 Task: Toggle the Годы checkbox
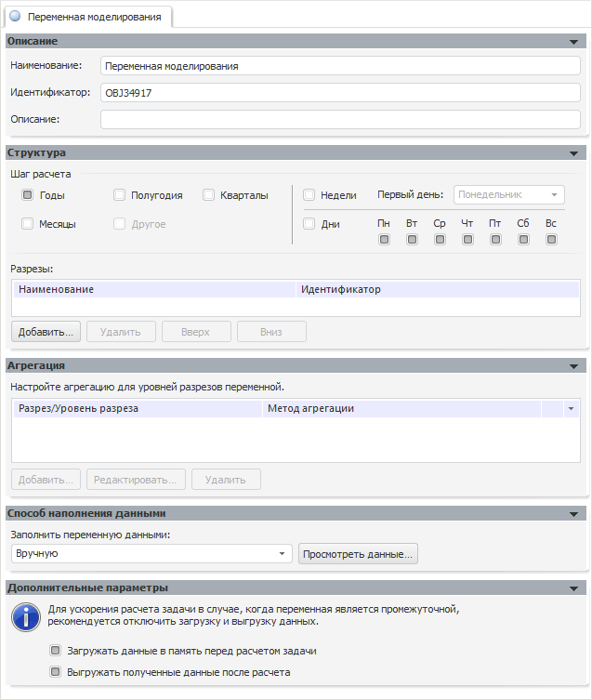[27, 195]
